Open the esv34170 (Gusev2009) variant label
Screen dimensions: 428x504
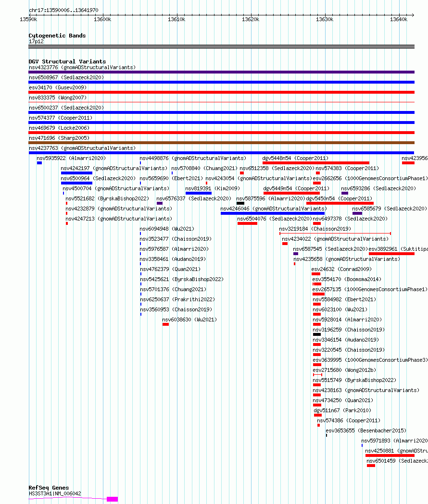pyautogui.click(x=58, y=87)
